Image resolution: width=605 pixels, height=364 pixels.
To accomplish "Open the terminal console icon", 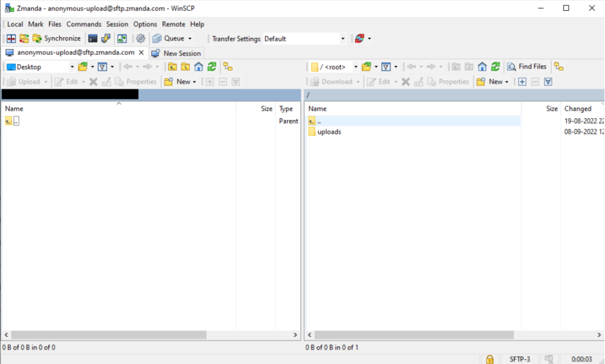I will coord(93,38).
